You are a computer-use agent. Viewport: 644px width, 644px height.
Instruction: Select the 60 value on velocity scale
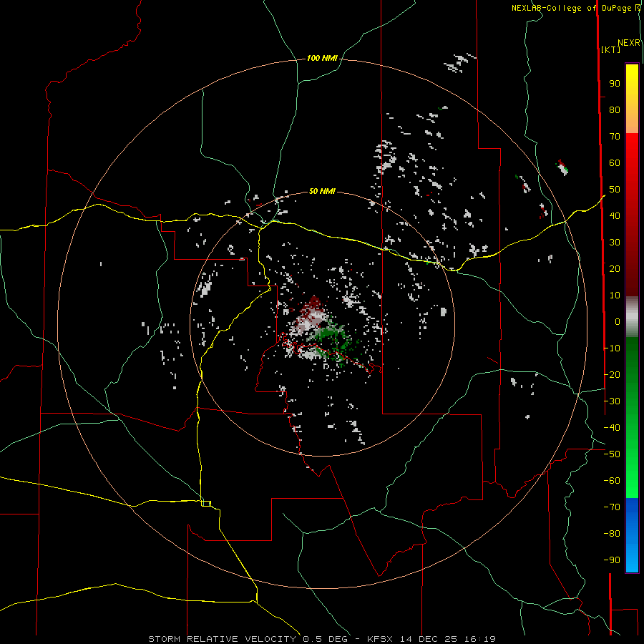(615, 163)
